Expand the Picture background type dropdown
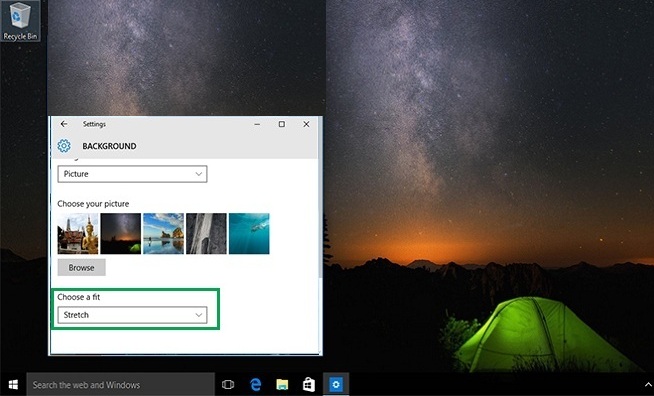 pyautogui.click(x=132, y=174)
